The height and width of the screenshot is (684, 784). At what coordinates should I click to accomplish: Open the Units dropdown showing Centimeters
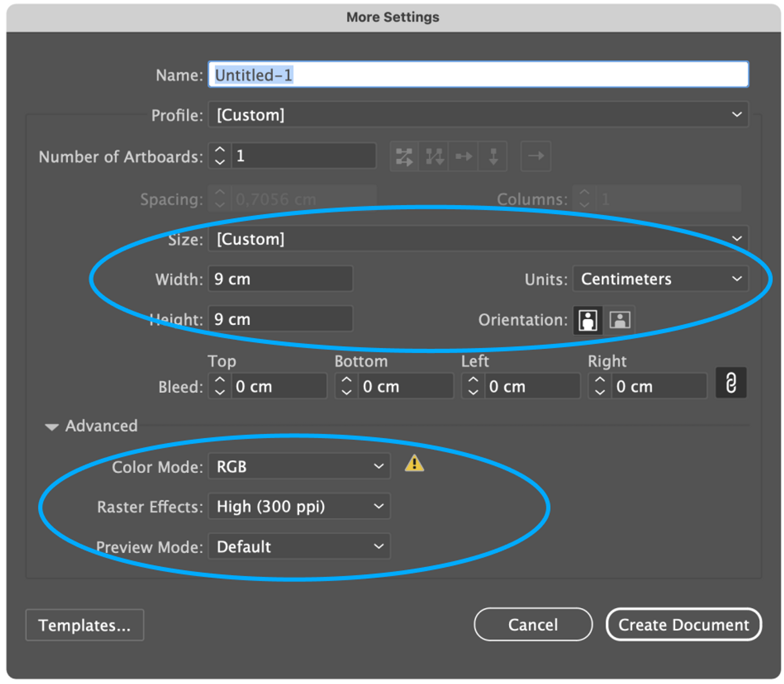[660, 279]
